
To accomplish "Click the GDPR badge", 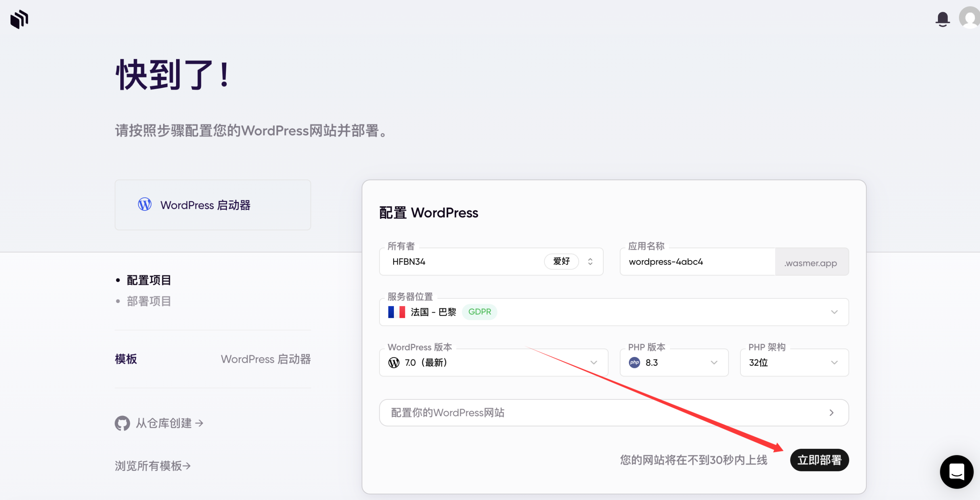I will click(480, 312).
